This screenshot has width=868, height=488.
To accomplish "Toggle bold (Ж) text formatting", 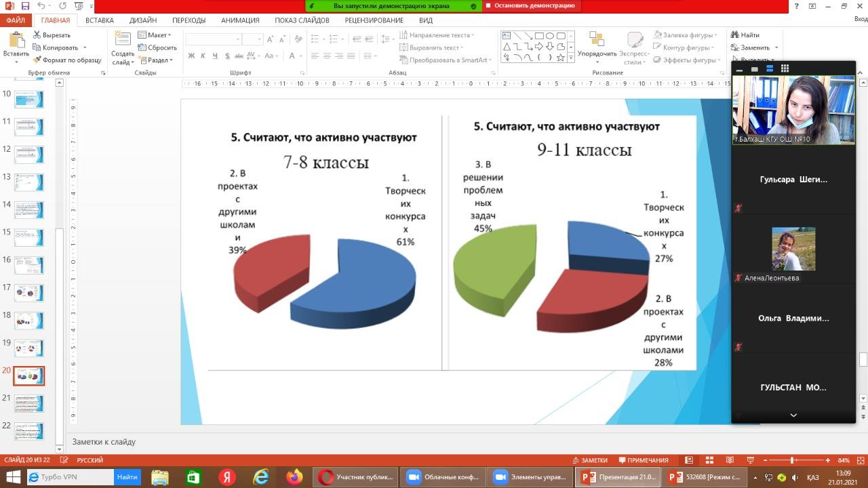I will pos(191,56).
